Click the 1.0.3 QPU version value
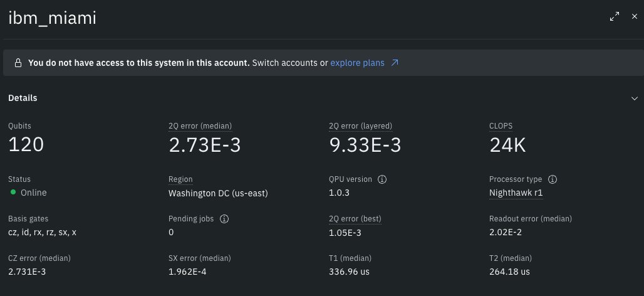Image resolution: width=644 pixels, height=296 pixels. click(x=340, y=193)
